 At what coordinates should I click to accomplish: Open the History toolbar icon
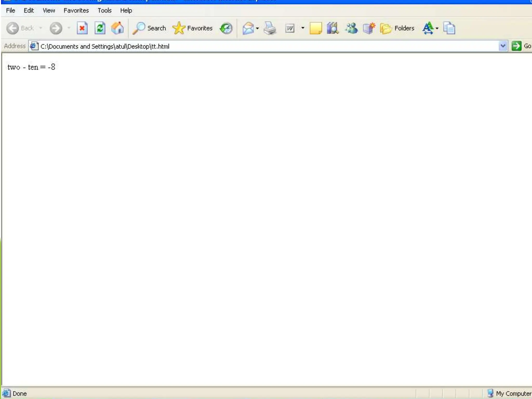tap(226, 28)
